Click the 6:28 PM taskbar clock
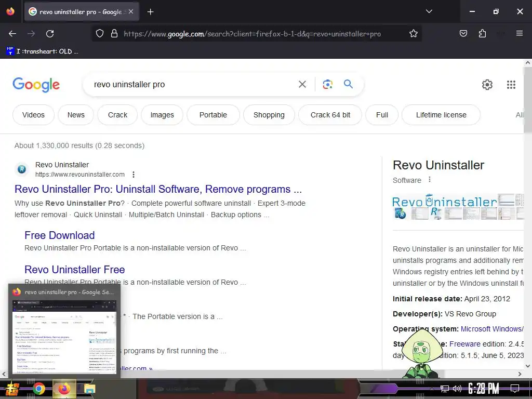This screenshot has width=532, height=399. pos(483,388)
